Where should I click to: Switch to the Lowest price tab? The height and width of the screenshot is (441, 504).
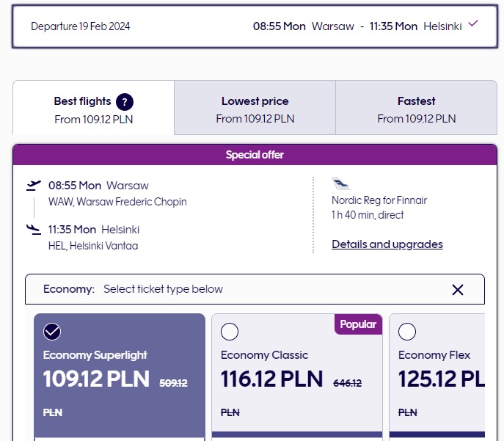[x=255, y=109]
